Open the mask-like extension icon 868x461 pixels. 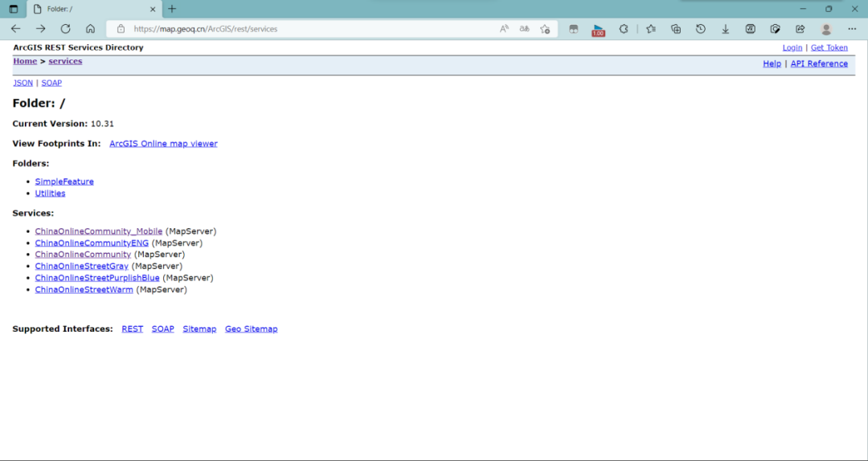pos(574,29)
